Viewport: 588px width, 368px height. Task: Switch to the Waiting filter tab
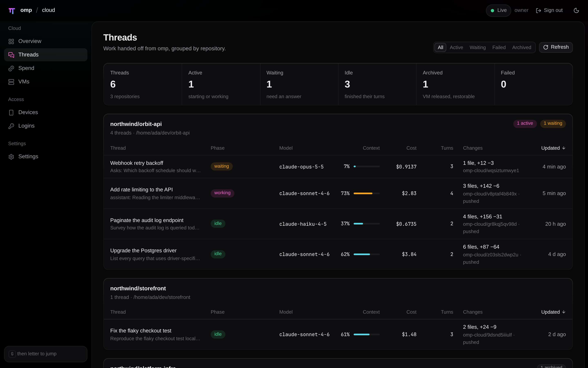click(478, 47)
